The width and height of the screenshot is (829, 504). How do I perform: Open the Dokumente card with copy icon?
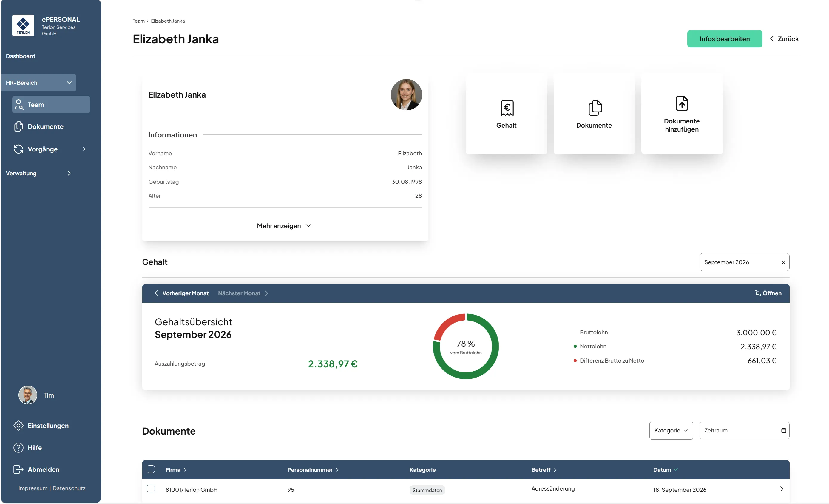pos(594,114)
